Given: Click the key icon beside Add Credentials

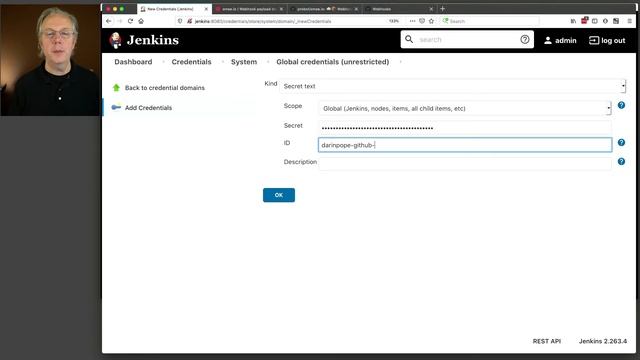Looking at the screenshot, I should [116, 107].
